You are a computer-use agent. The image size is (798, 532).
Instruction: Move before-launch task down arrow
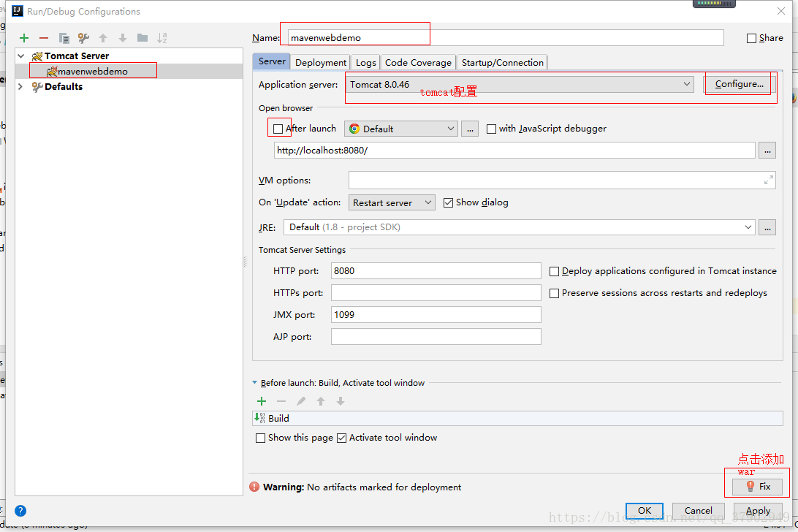[341, 401]
